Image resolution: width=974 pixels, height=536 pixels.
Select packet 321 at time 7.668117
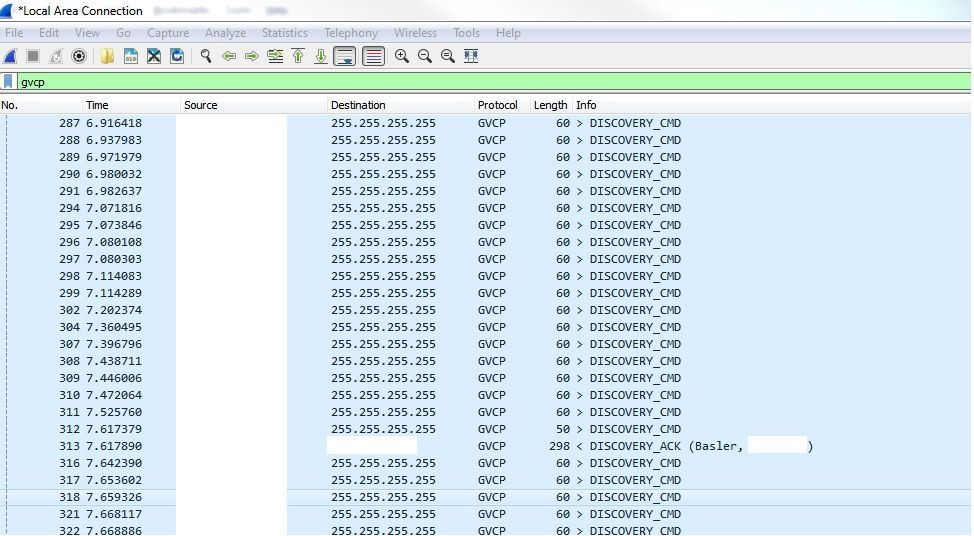[x=485, y=514]
